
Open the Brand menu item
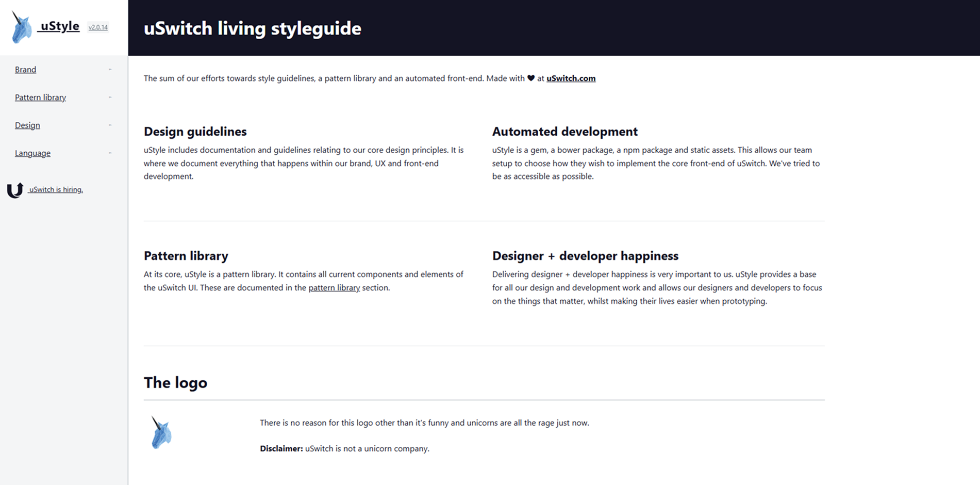point(25,69)
